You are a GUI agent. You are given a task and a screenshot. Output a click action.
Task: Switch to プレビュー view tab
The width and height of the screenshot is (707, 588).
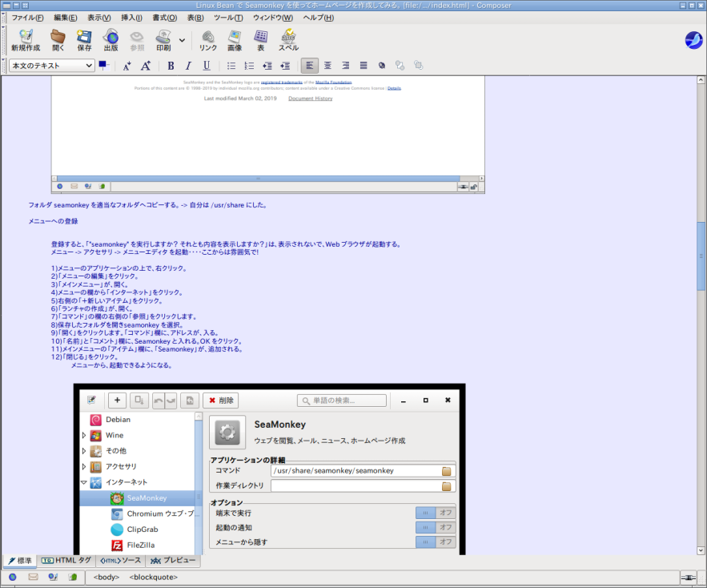click(173, 560)
